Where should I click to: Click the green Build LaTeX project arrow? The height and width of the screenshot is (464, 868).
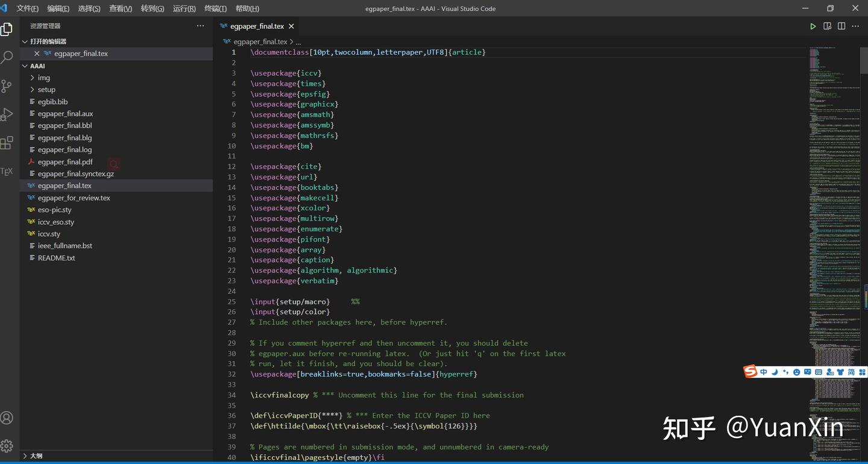(813, 26)
